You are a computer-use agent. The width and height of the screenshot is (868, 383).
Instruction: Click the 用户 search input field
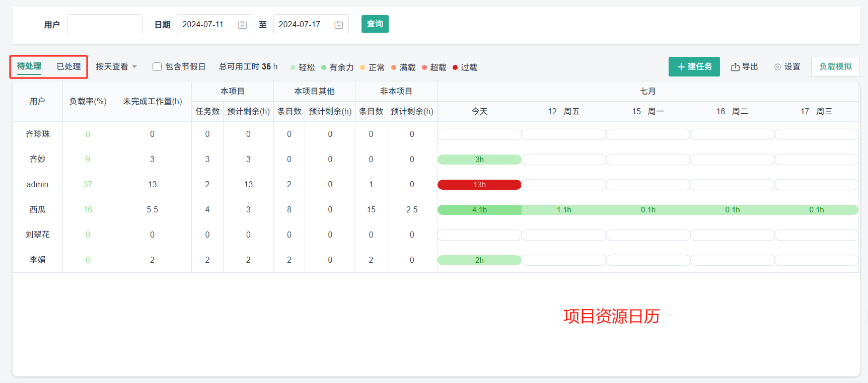[105, 24]
